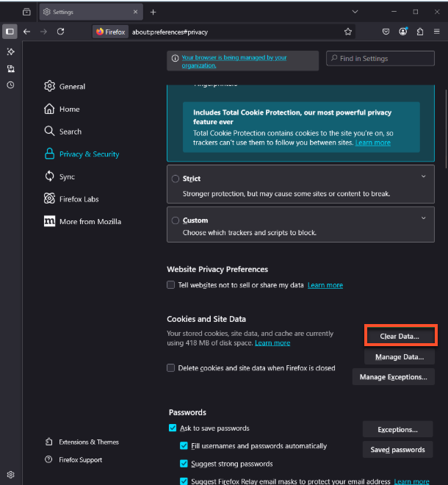Image resolution: width=448 pixels, height=485 pixels.
Task: Click the Cookies and Site Data heading
Action: click(206, 319)
